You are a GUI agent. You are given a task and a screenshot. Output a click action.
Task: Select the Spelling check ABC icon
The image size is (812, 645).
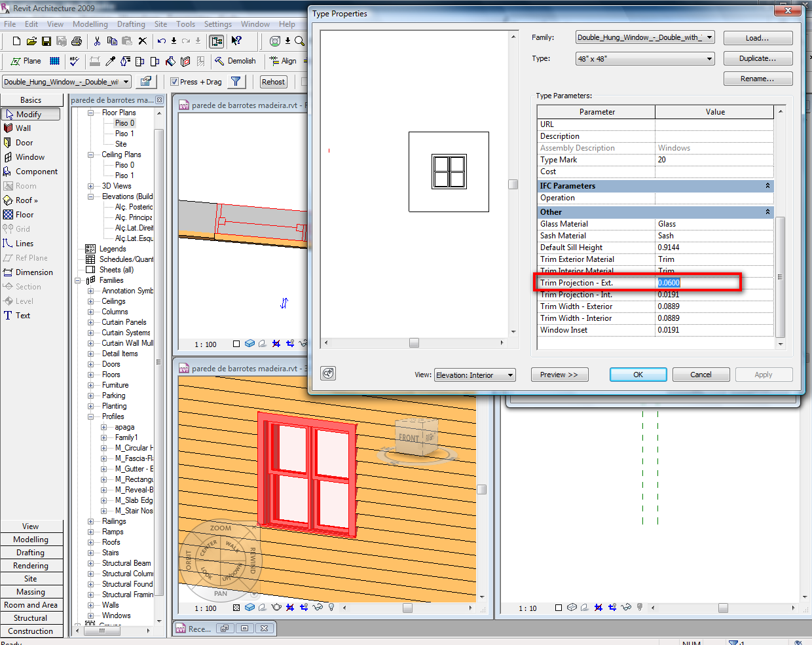(74, 61)
